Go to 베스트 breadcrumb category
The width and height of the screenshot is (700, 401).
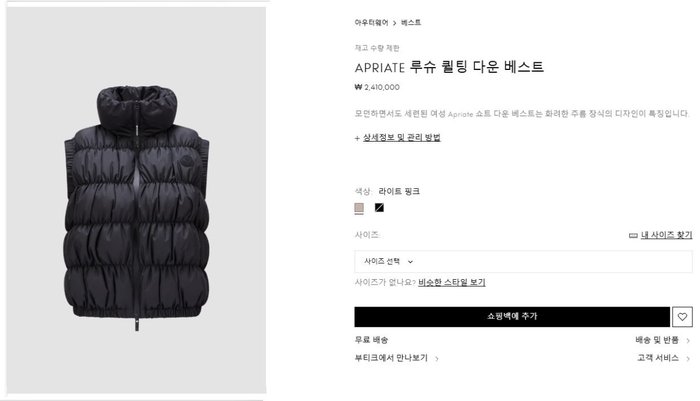click(411, 22)
